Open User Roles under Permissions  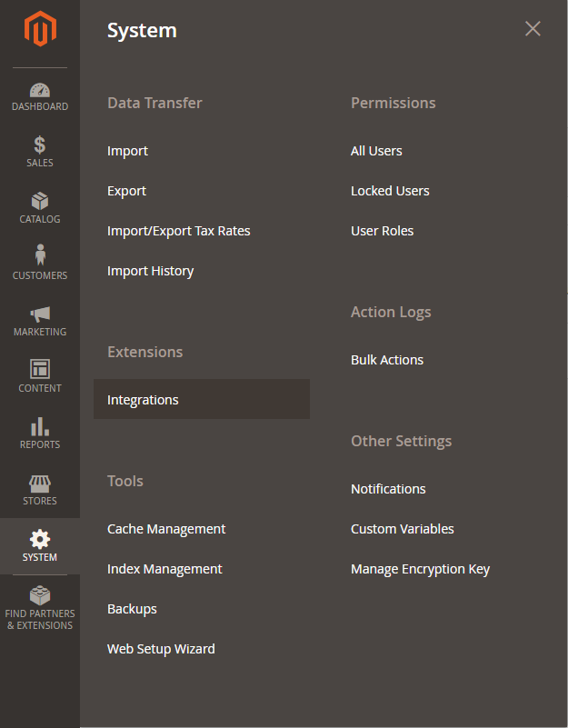click(382, 231)
